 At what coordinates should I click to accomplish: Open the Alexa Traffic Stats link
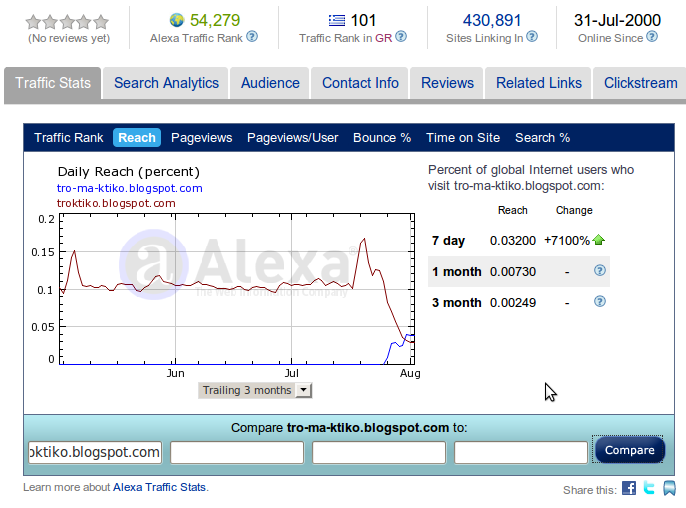coord(160,487)
